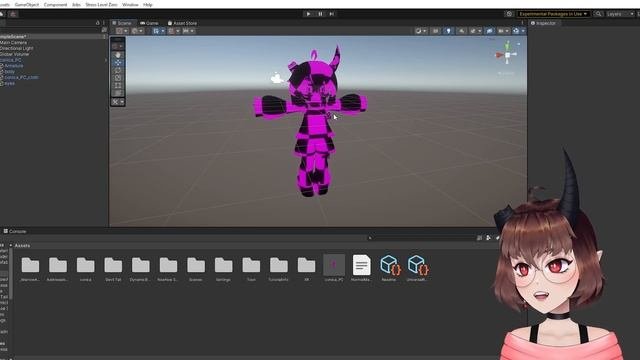The image size is (640, 360).
Task: Open the custom editor tools dropdown
Action: 118,102
